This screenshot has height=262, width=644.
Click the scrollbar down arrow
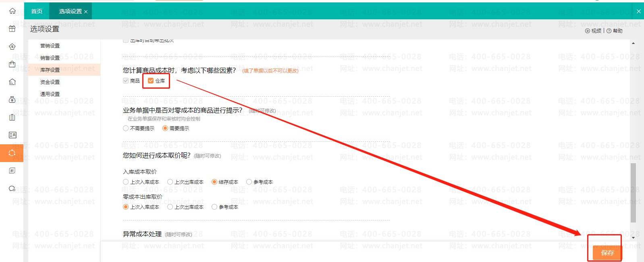point(634,238)
